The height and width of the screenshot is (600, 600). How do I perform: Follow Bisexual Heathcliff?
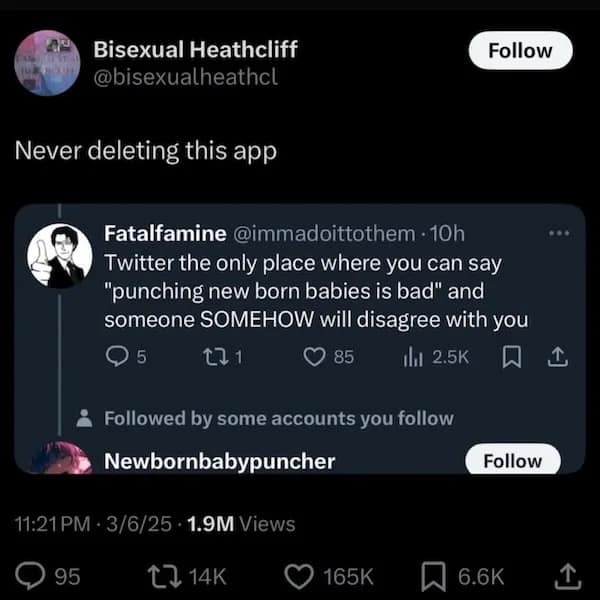coord(520,50)
